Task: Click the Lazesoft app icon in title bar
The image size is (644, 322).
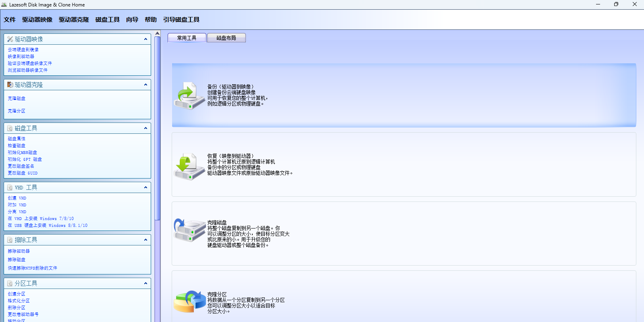Action: click(4, 5)
